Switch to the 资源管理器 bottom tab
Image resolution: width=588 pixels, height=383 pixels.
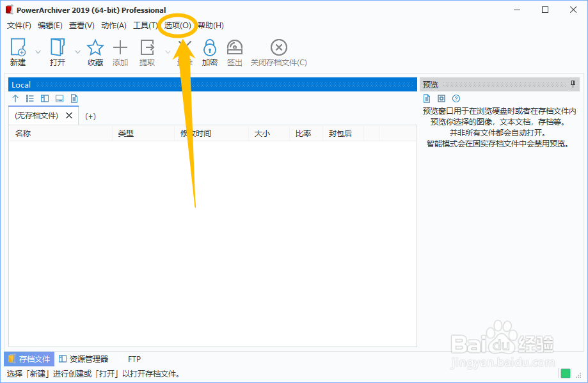84,359
